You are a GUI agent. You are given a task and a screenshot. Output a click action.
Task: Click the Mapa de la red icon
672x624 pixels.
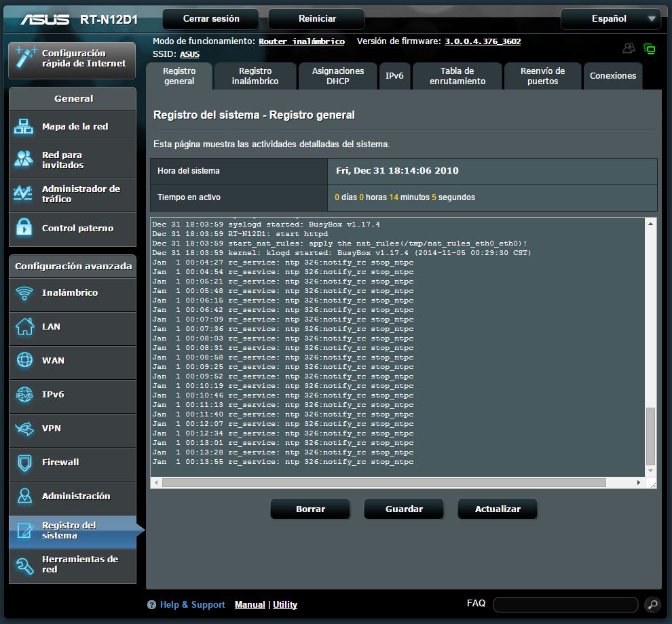24,127
